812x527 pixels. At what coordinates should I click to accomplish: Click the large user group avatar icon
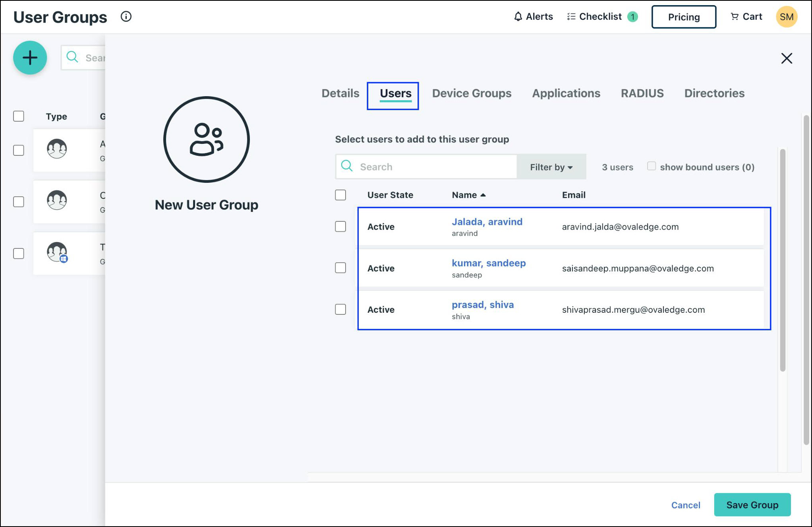click(206, 139)
